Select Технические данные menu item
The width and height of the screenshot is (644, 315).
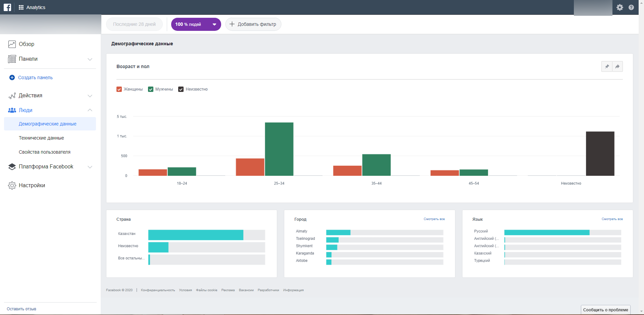(41, 138)
